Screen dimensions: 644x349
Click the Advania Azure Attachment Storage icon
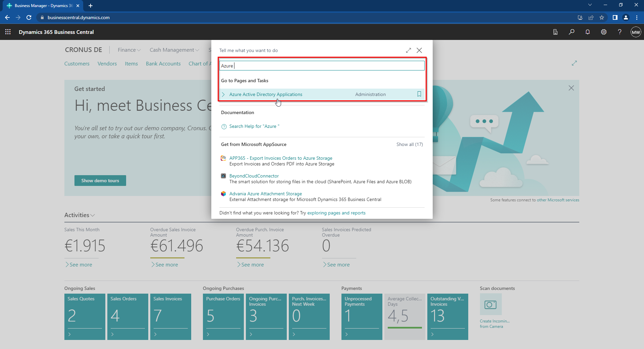pyautogui.click(x=223, y=194)
